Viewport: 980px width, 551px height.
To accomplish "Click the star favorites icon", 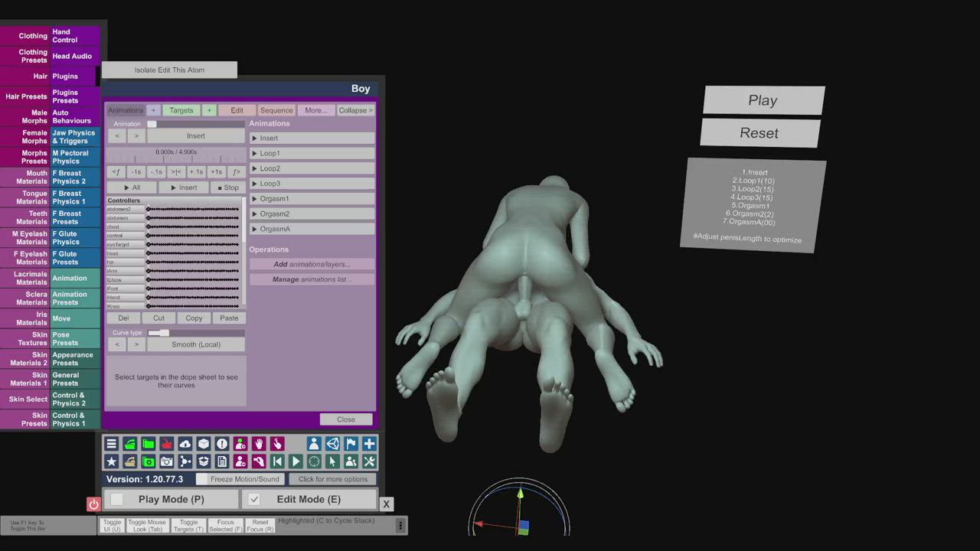I will [x=112, y=461].
